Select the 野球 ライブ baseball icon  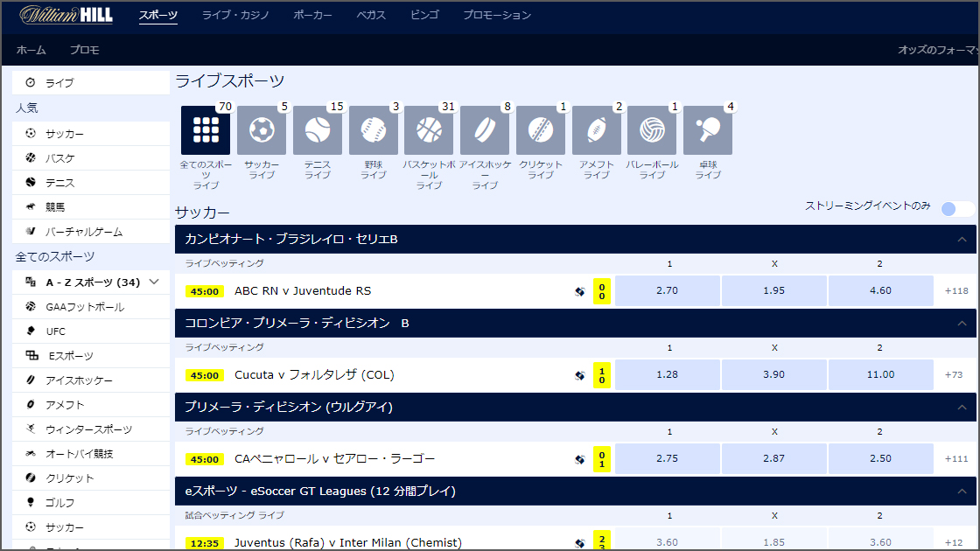point(373,130)
